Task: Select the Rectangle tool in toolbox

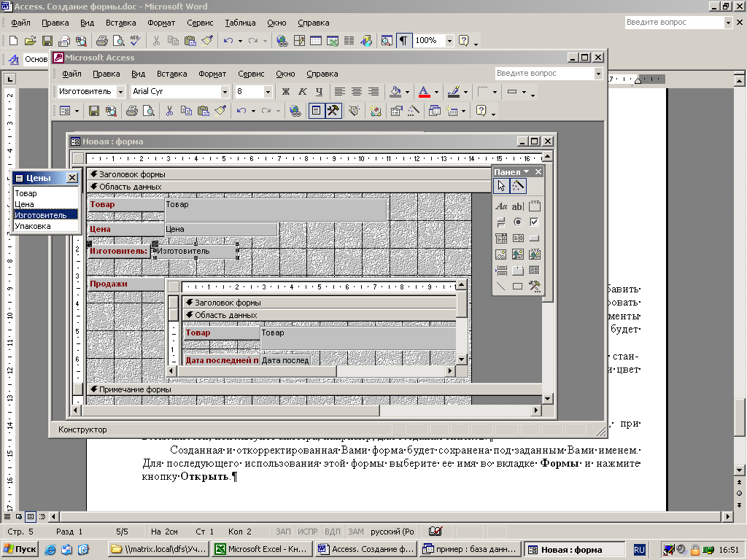Action: 517,286
